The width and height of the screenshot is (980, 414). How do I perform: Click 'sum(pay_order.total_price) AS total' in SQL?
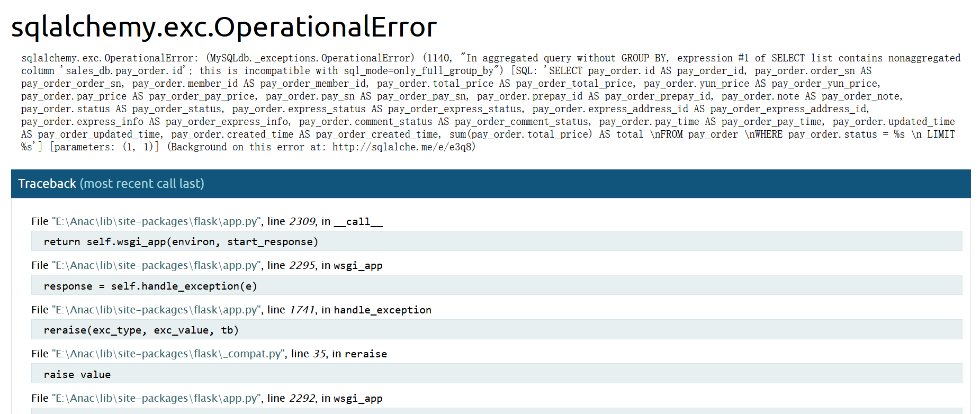[546, 134]
